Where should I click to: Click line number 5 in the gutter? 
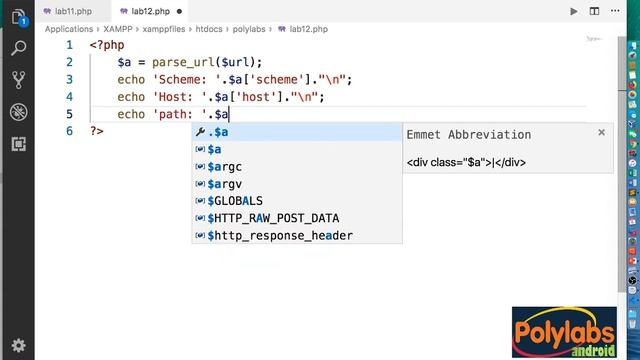69,114
